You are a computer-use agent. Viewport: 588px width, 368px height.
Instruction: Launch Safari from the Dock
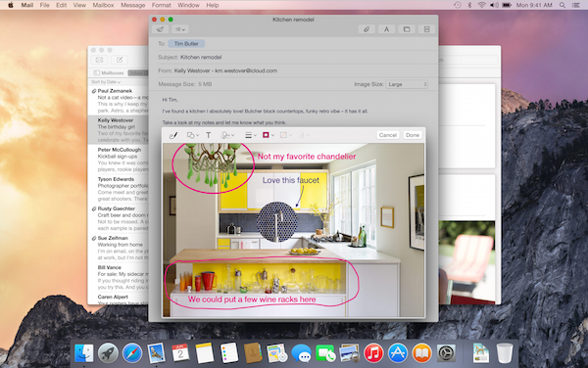[x=132, y=353]
